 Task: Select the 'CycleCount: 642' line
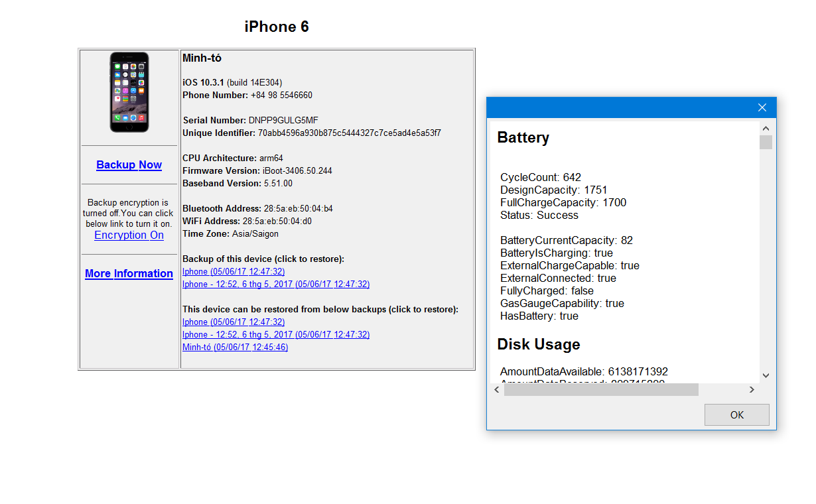pyautogui.click(x=541, y=177)
